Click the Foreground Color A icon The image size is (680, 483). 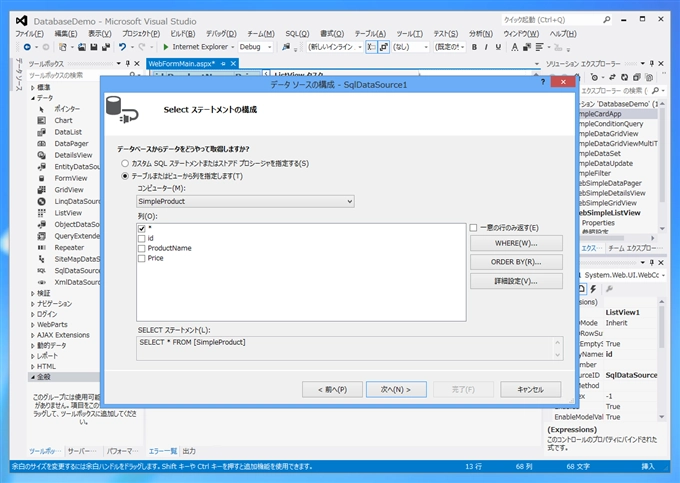point(515,47)
